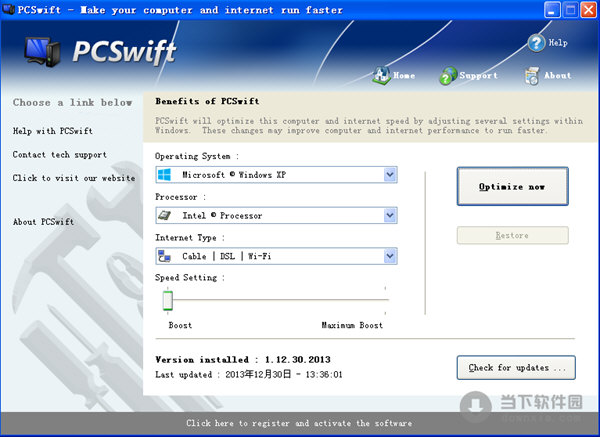Image resolution: width=600 pixels, height=437 pixels.
Task: Expand the Internet Type dropdown arrow
Action: 390,256
